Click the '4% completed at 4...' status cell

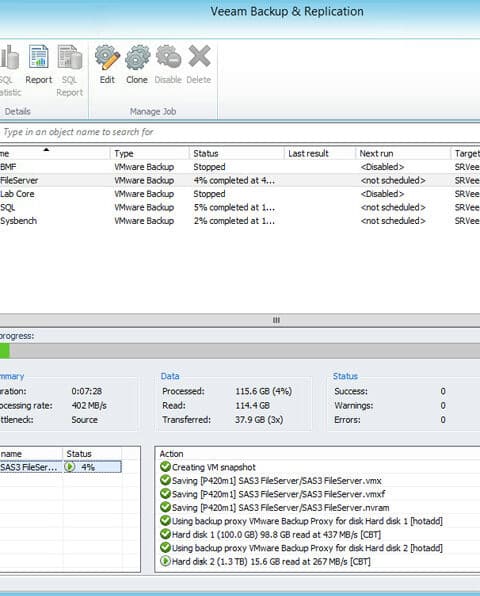click(234, 180)
